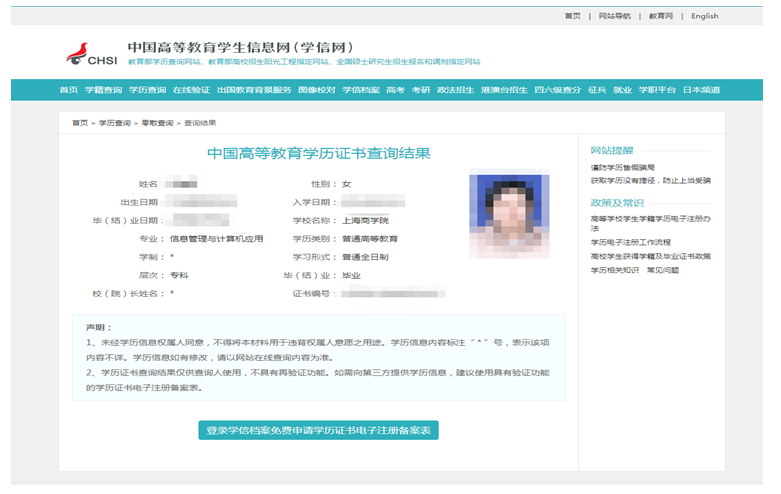This screenshot has height=494, width=781.
Task: Open 常见问题 sidebar link
Action: click(x=663, y=270)
